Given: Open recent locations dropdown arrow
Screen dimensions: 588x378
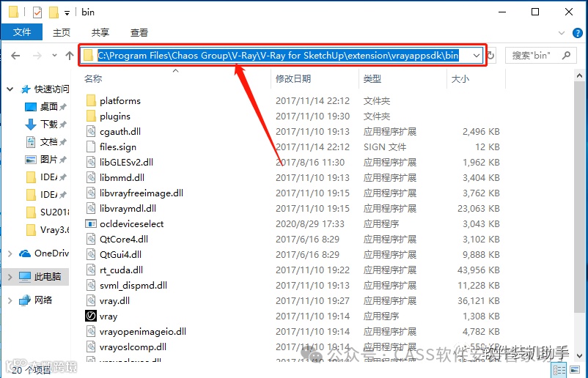Looking at the screenshot, I should (x=54, y=56).
